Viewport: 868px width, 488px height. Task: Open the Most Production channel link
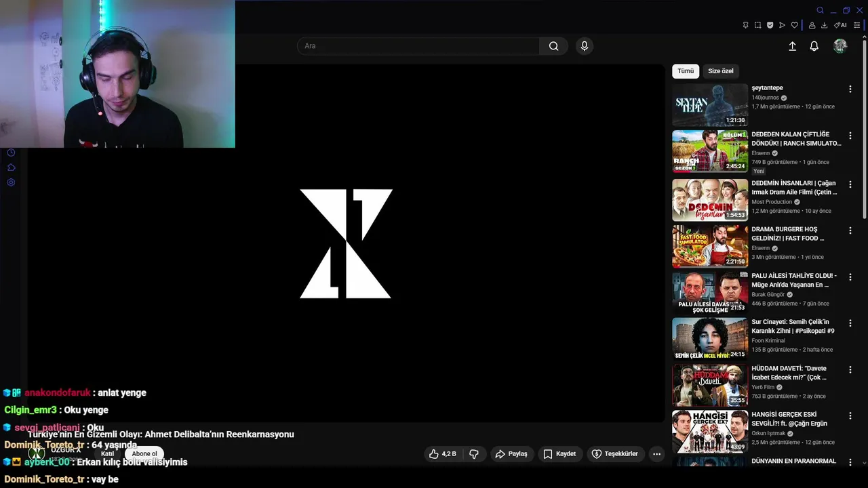pyautogui.click(x=772, y=202)
